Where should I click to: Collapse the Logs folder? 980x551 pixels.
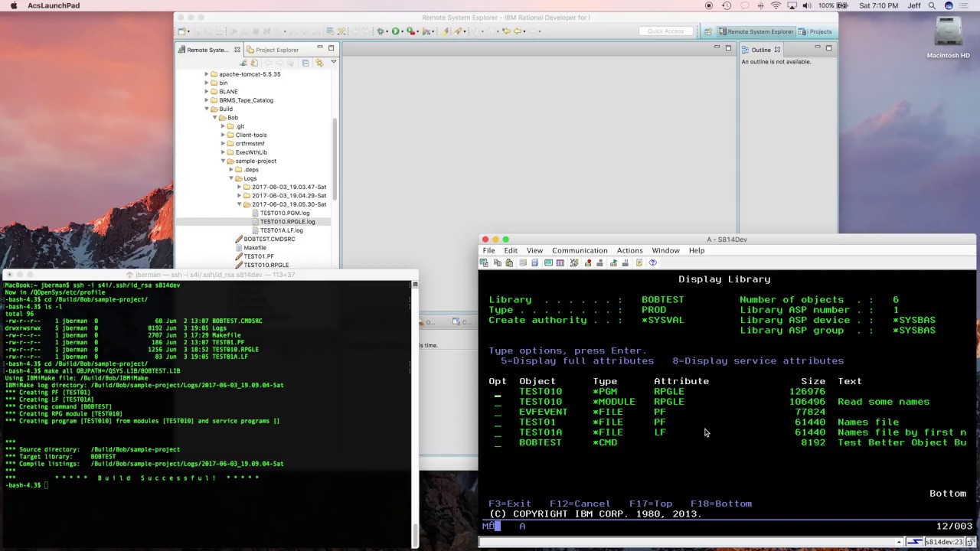tap(231, 178)
